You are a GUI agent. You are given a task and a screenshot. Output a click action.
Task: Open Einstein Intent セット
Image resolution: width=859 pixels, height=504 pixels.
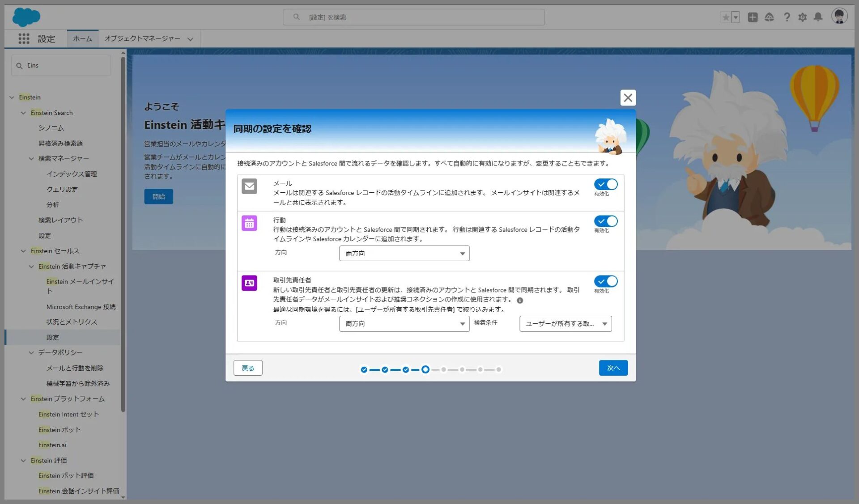click(68, 415)
